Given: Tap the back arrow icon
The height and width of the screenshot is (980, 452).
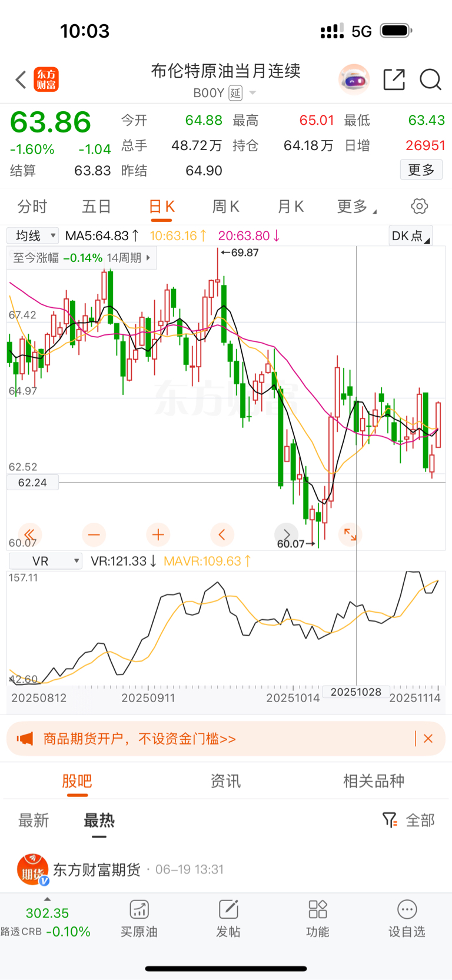Looking at the screenshot, I should point(21,79).
